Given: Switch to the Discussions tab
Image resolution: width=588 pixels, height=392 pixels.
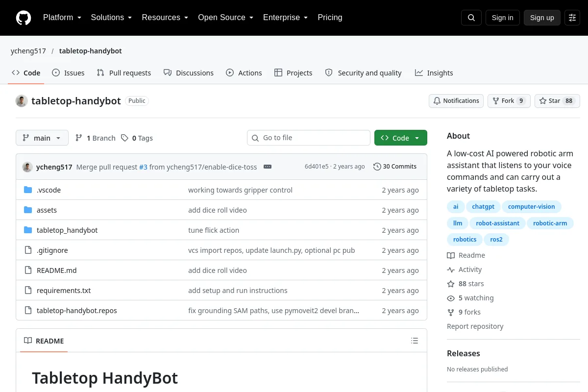Looking at the screenshot, I should coord(189,73).
